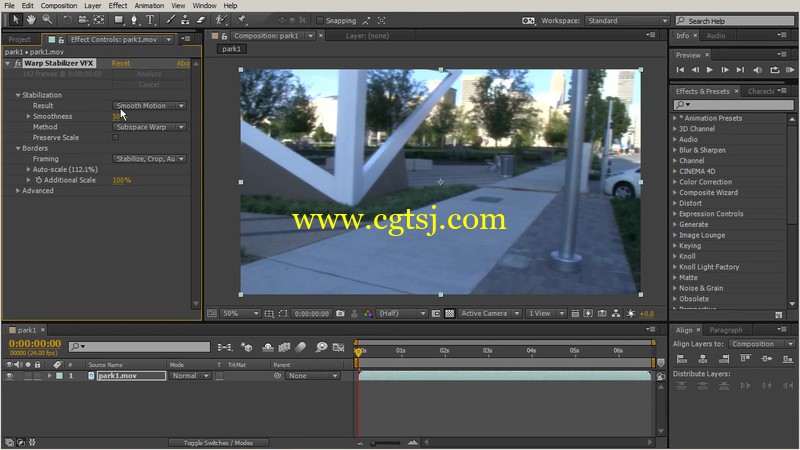Toggle preview loop option
The height and width of the screenshot is (450, 800).
point(774,70)
